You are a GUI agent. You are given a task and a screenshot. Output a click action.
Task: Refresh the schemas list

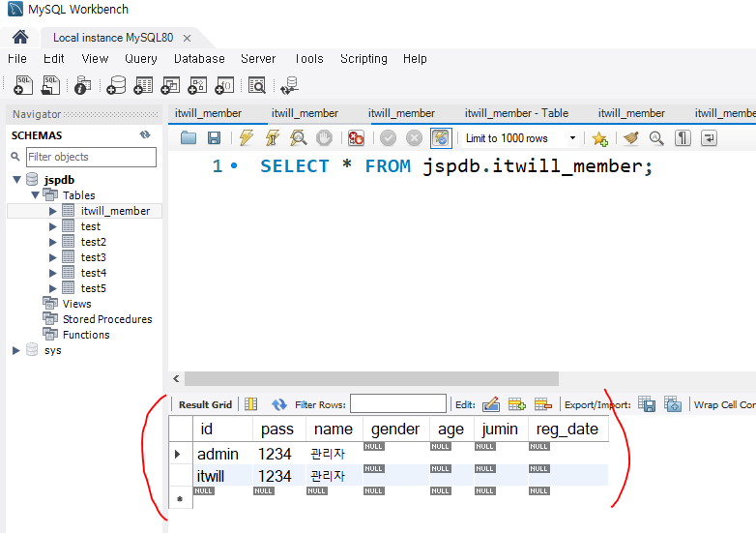point(145,135)
